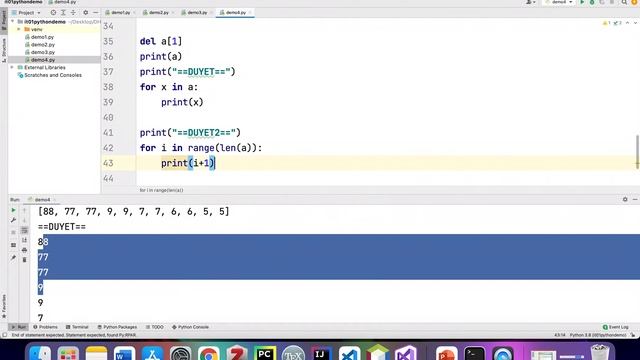Click the Locate/Select Opened File target icon
This screenshot has height=360, width=640.
53,13
